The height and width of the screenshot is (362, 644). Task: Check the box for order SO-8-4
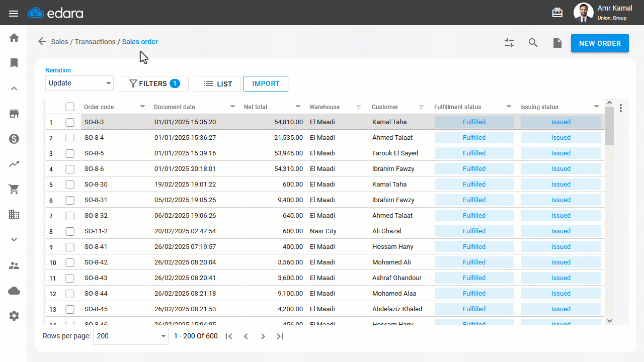pos(70,138)
